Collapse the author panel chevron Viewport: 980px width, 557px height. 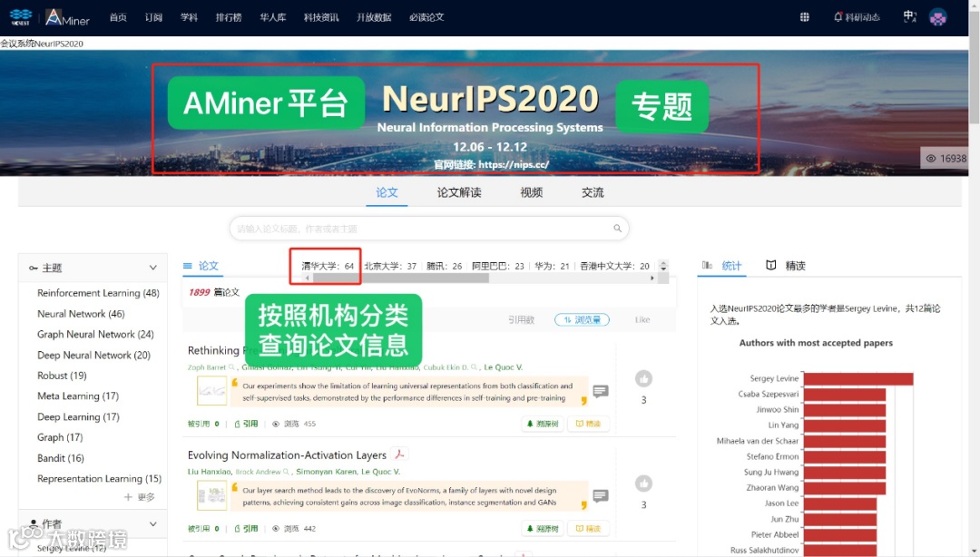(x=153, y=523)
